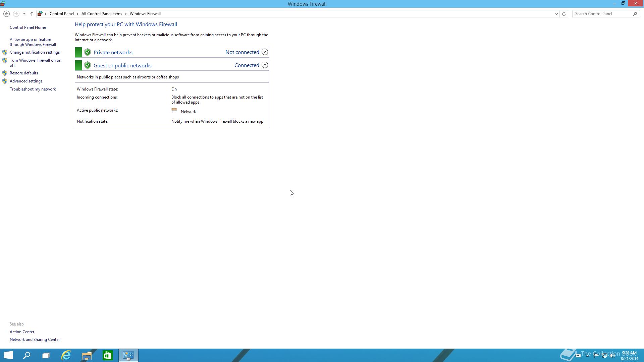
Task: Click the Guest or public networks heading
Action: (122, 65)
